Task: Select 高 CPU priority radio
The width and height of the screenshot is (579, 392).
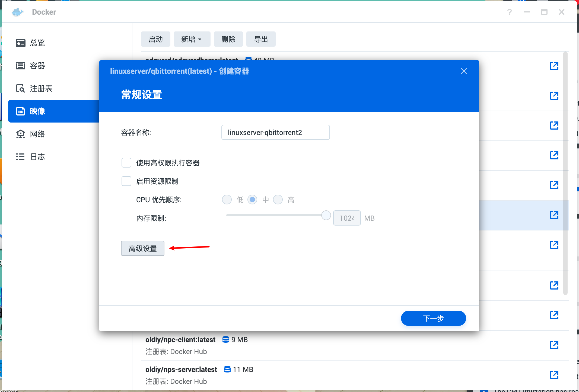Action: [x=278, y=200]
